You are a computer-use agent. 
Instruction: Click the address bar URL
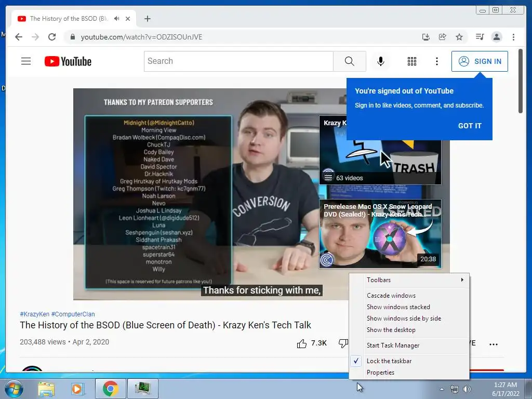(x=141, y=37)
